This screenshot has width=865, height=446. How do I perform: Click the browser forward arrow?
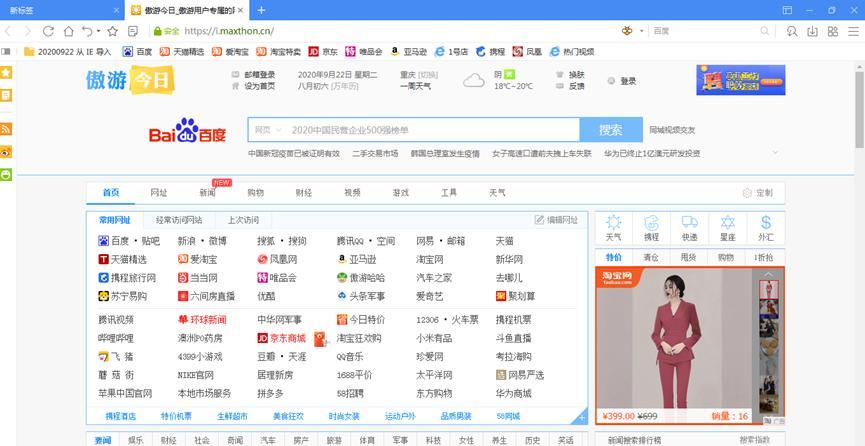coord(28,31)
